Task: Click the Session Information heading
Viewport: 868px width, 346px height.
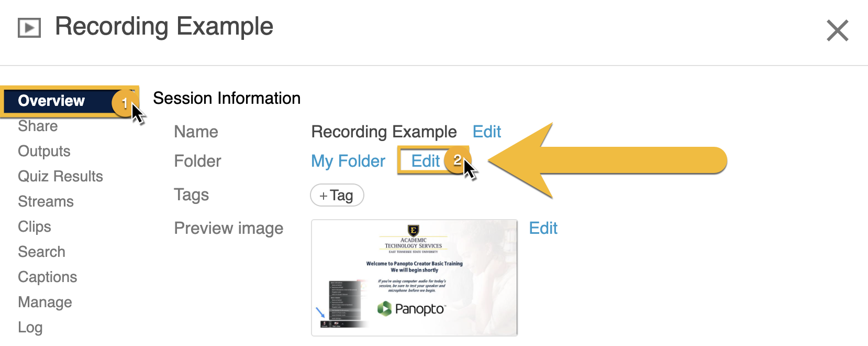Action: tap(227, 98)
